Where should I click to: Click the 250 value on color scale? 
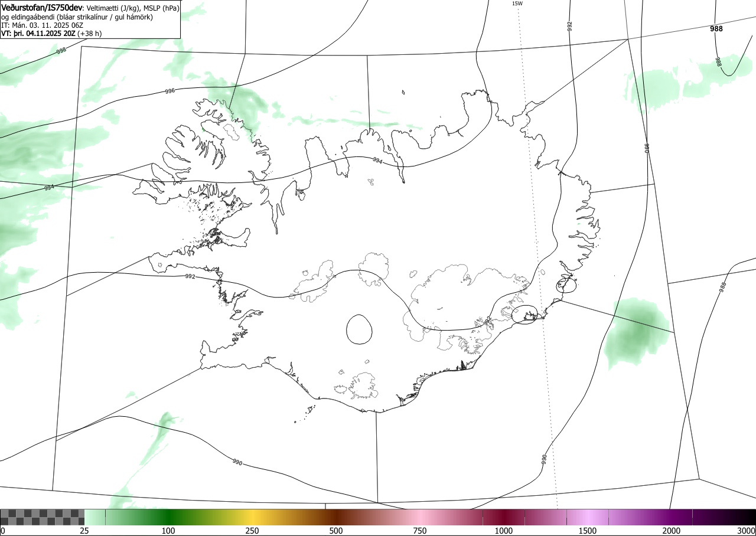252,531
